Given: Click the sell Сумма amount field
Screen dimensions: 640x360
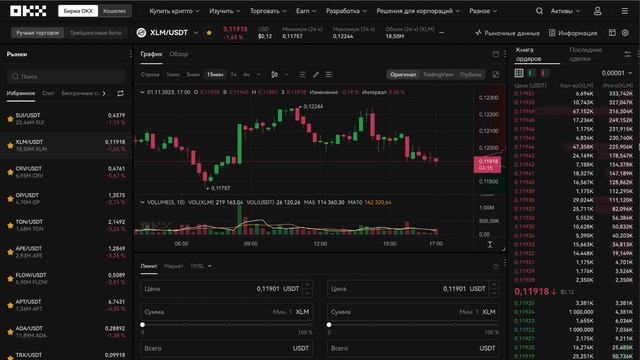Looking at the screenshot, I should [413, 312].
